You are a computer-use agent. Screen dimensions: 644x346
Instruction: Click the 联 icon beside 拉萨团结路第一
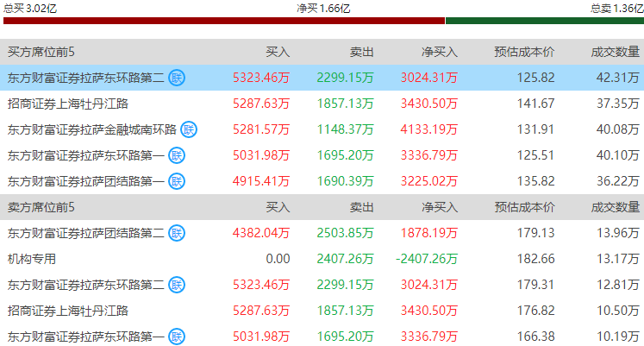pyautogui.click(x=177, y=181)
